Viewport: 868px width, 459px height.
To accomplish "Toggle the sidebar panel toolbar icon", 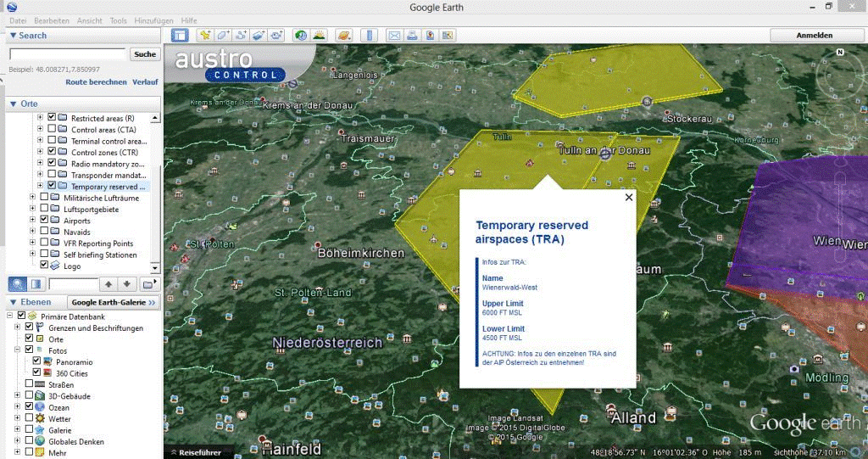I will (180, 36).
